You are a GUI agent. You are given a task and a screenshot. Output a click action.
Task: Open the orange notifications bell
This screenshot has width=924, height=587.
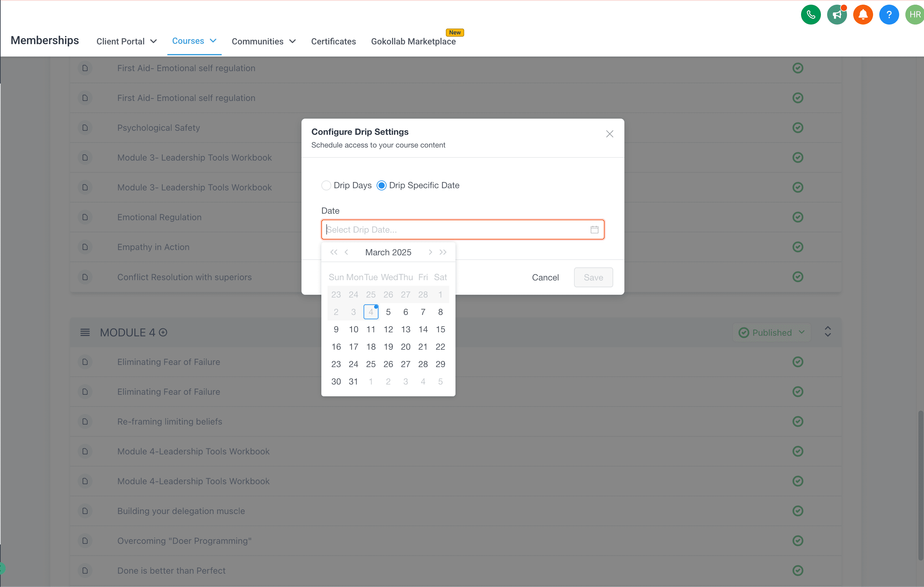coord(863,15)
